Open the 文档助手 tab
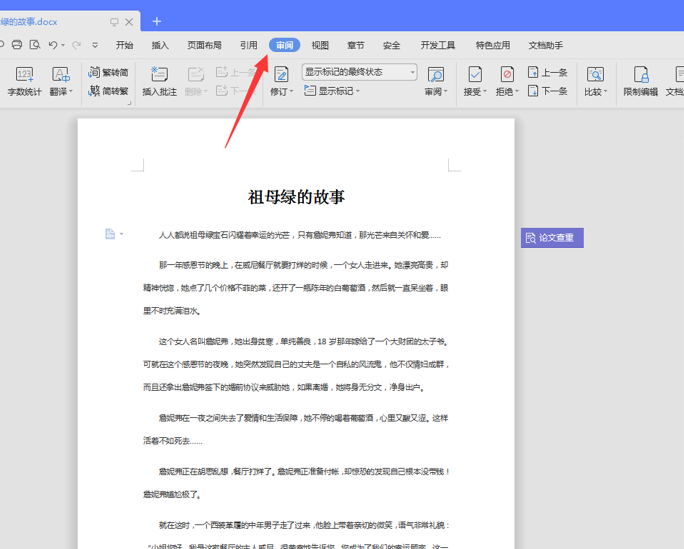684x549 pixels. point(546,45)
